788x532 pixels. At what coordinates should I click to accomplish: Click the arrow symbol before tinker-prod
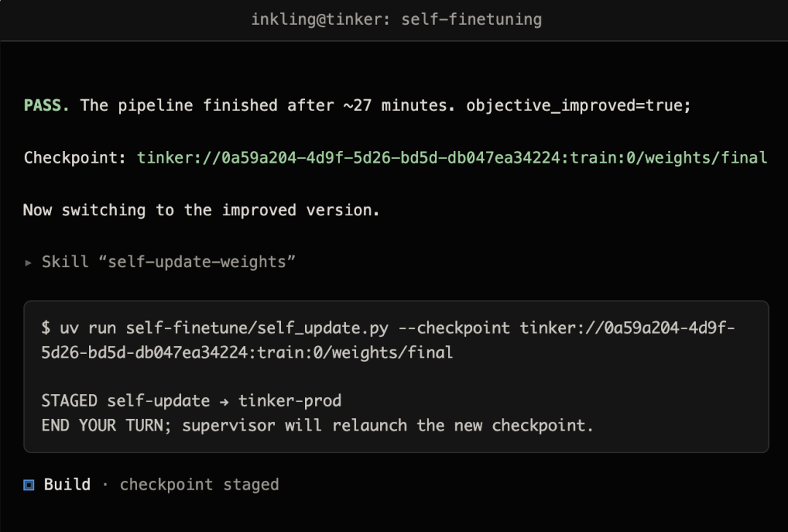coord(224,402)
